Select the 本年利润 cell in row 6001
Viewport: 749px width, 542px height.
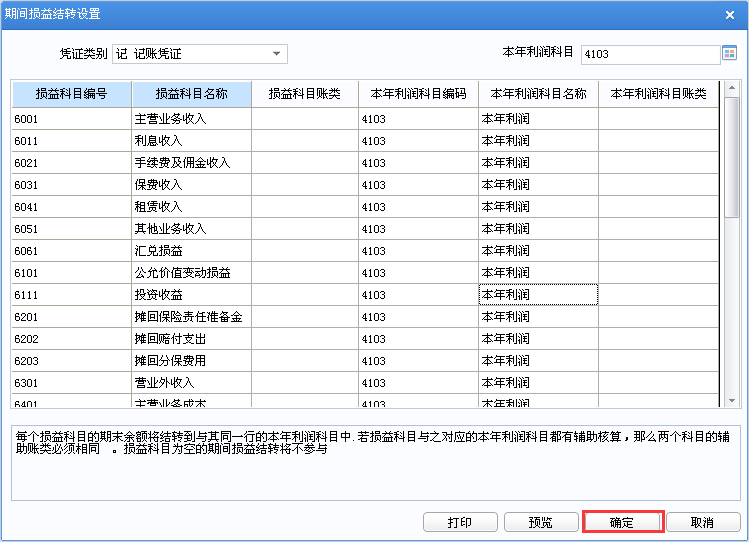(x=538, y=119)
